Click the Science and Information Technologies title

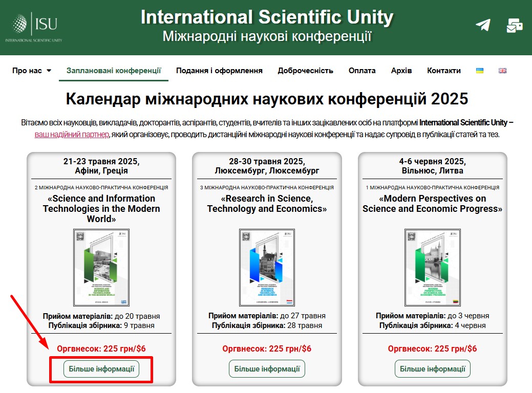pyautogui.click(x=101, y=209)
